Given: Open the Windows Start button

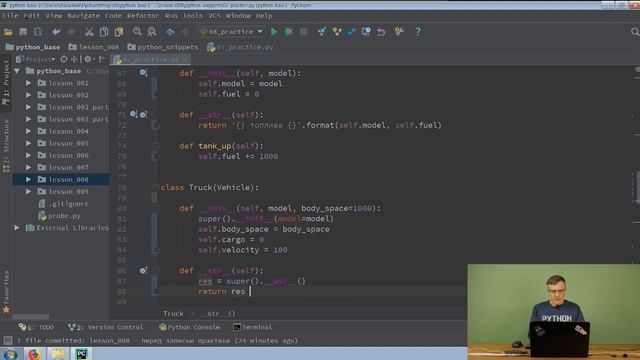Looking at the screenshot, I should coord(11,354).
